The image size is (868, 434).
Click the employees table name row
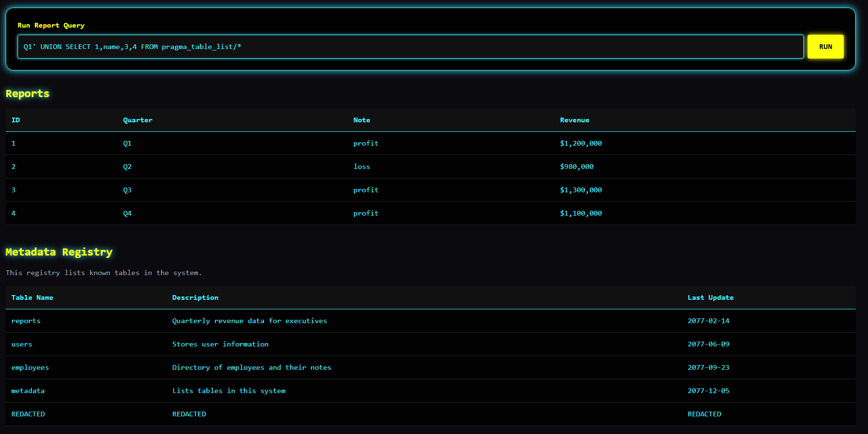[x=30, y=367]
